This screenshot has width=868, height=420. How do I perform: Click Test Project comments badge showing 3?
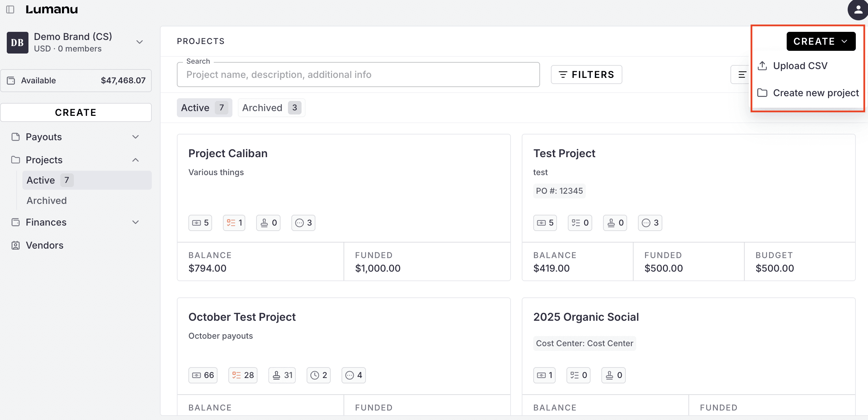[650, 223]
